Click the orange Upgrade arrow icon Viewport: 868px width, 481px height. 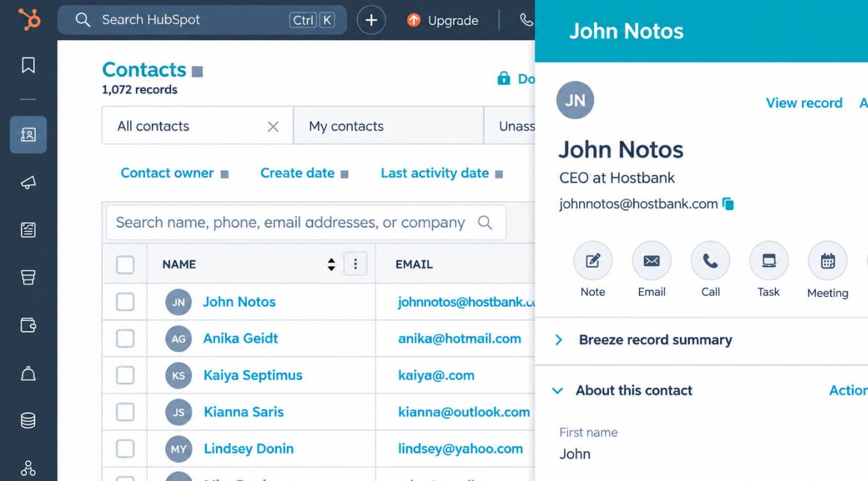[414, 20]
